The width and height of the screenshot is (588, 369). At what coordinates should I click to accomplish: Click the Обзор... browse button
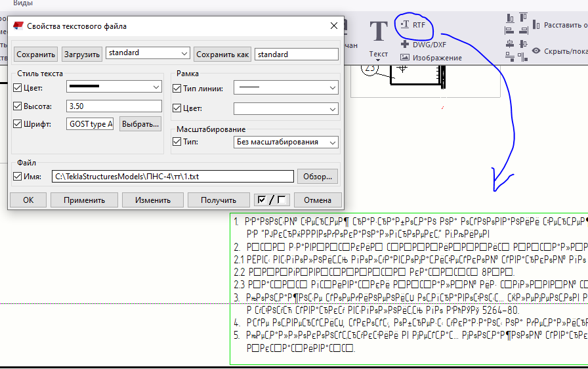pyautogui.click(x=317, y=177)
